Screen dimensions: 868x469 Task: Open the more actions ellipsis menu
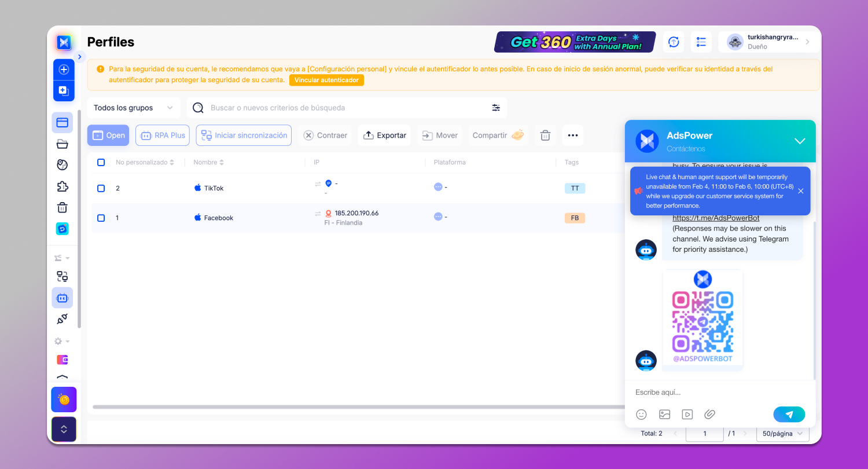(573, 135)
